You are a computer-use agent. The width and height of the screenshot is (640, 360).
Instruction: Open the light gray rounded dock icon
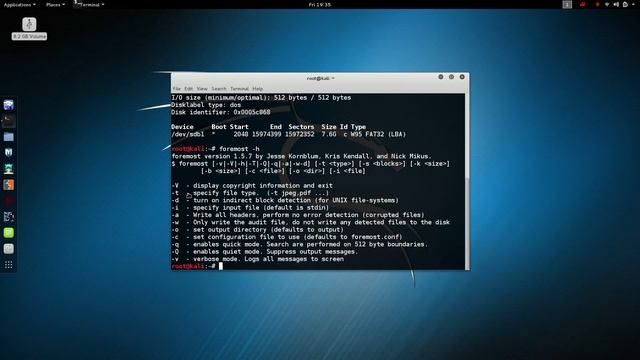point(9,249)
